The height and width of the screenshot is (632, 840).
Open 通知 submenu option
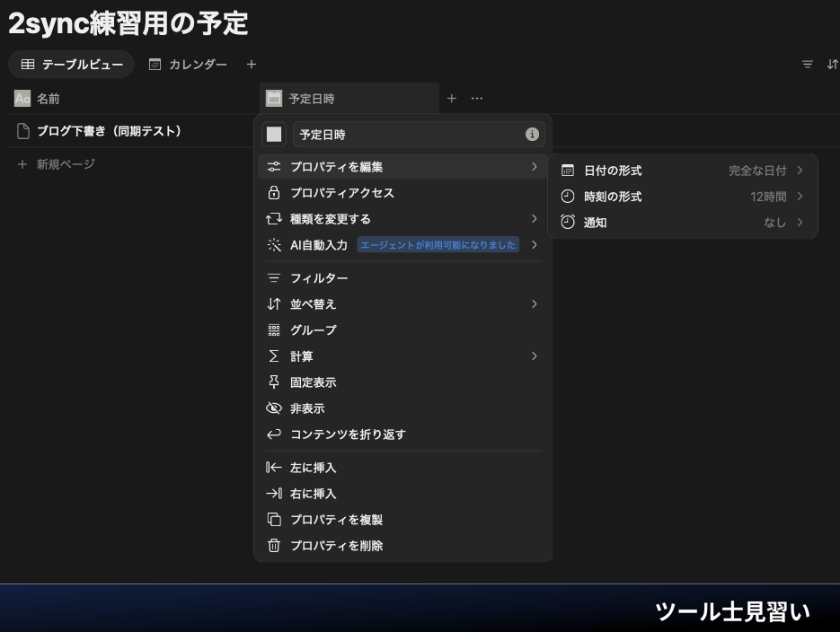[683, 223]
